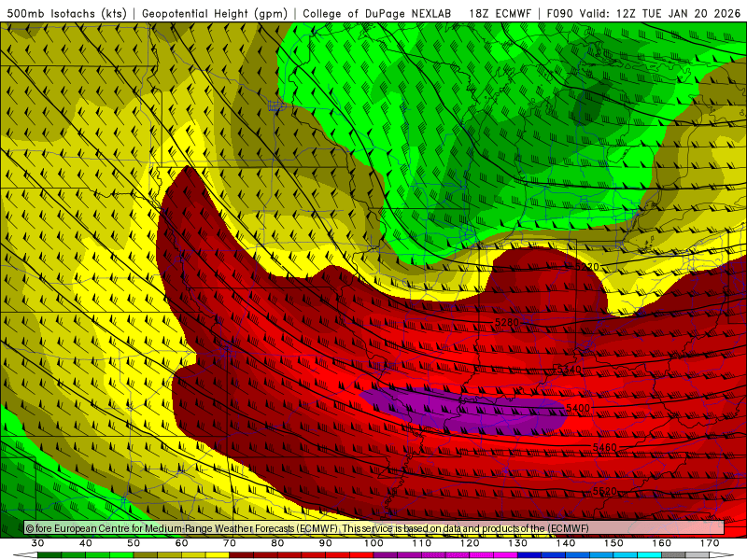Click the 60 label on the color scale
The width and height of the screenshot is (747, 560).
pos(181,543)
